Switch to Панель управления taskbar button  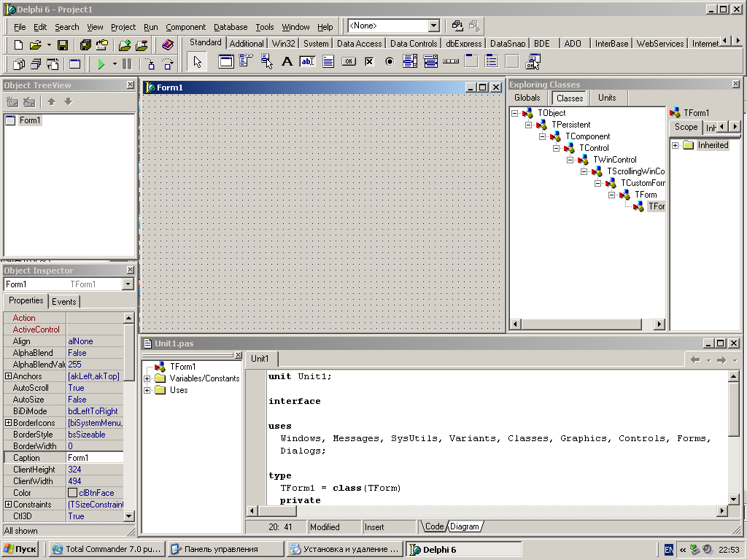click(x=226, y=549)
